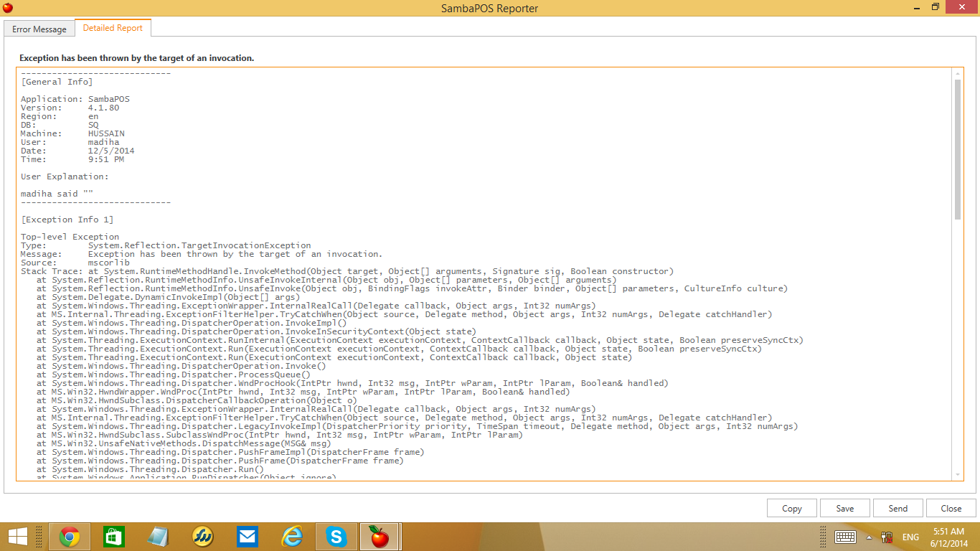The image size is (980, 551).
Task: Click the 'Time: 9:51 PM' line
Action: click(x=72, y=159)
